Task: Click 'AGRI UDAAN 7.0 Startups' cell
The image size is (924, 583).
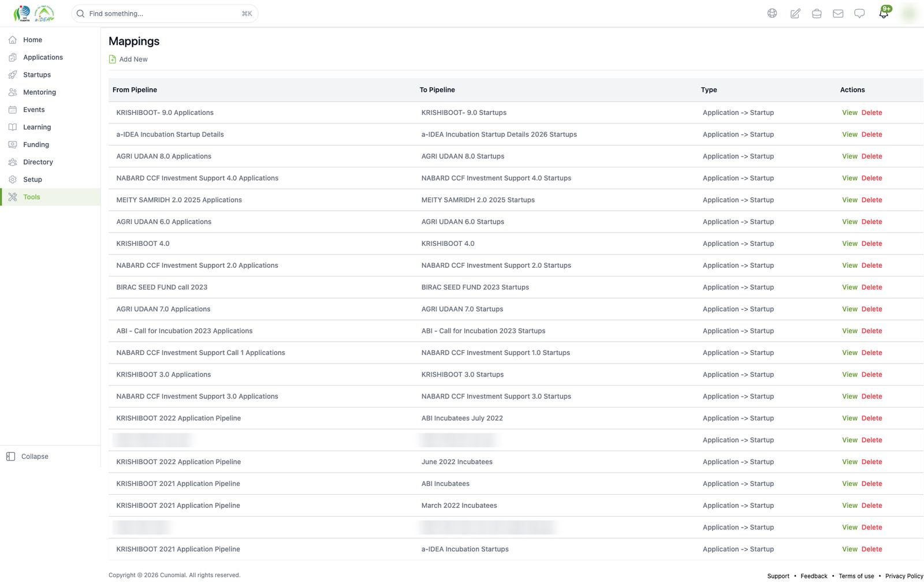Action: click(462, 309)
